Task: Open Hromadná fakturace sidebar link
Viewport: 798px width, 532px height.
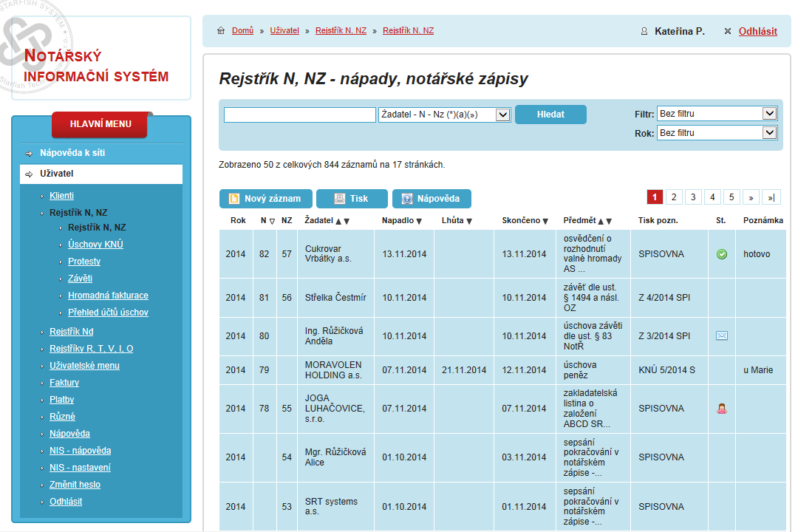Action: tap(108, 296)
